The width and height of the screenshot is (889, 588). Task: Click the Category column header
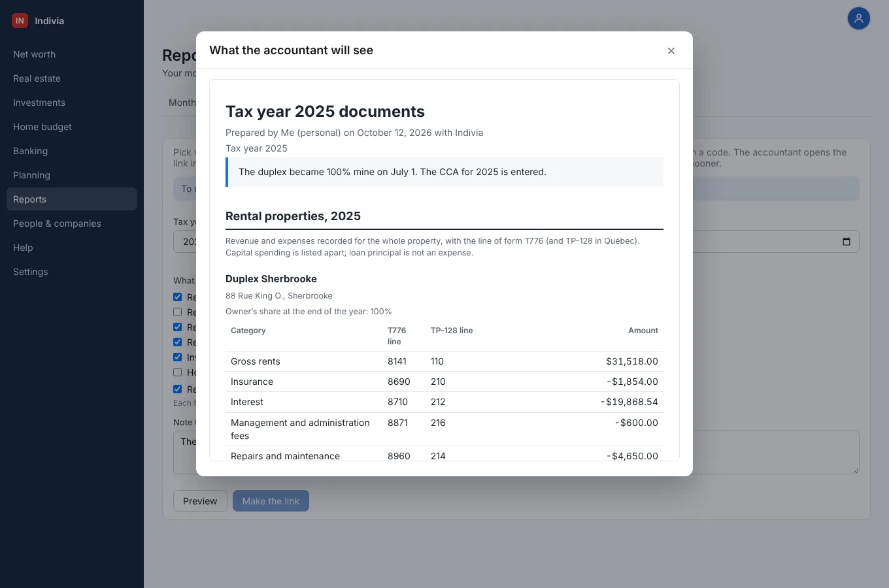tap(248, 331)
